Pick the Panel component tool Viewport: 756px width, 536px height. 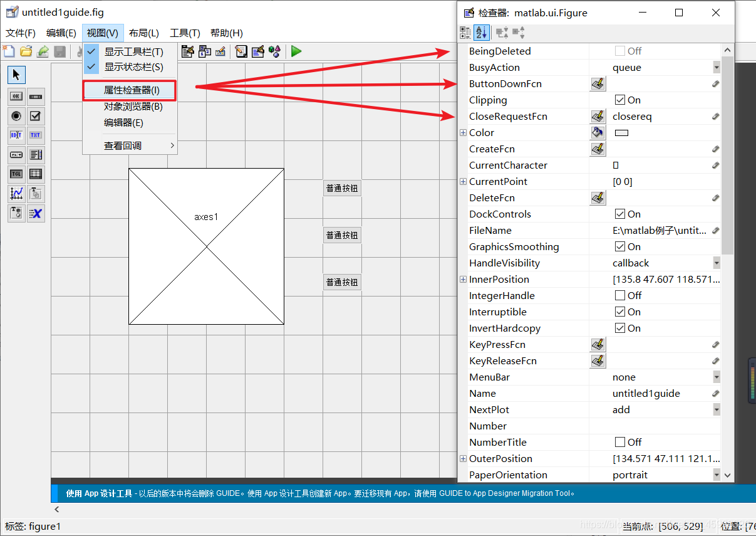click(36, 194)
